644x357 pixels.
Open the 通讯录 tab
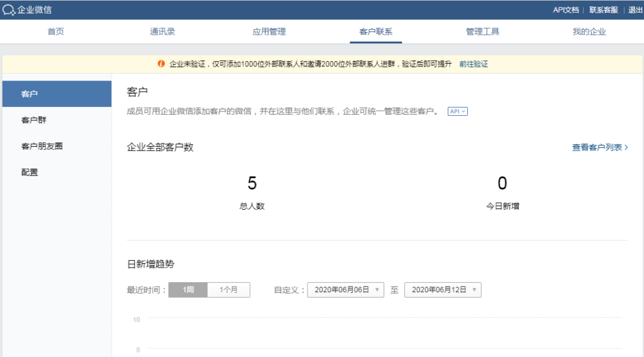point(162,31)
